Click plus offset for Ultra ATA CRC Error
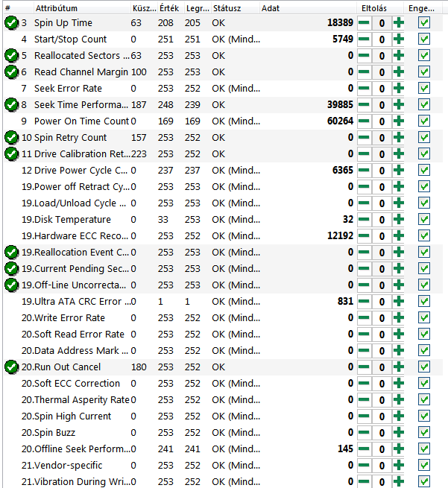The image size is (448, 488). (399, 302)
